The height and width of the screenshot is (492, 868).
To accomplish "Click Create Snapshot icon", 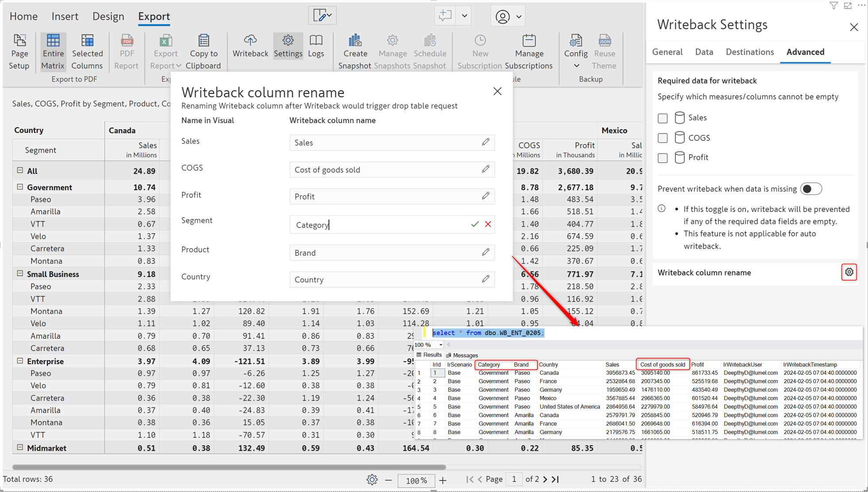I will coord(355,41).
